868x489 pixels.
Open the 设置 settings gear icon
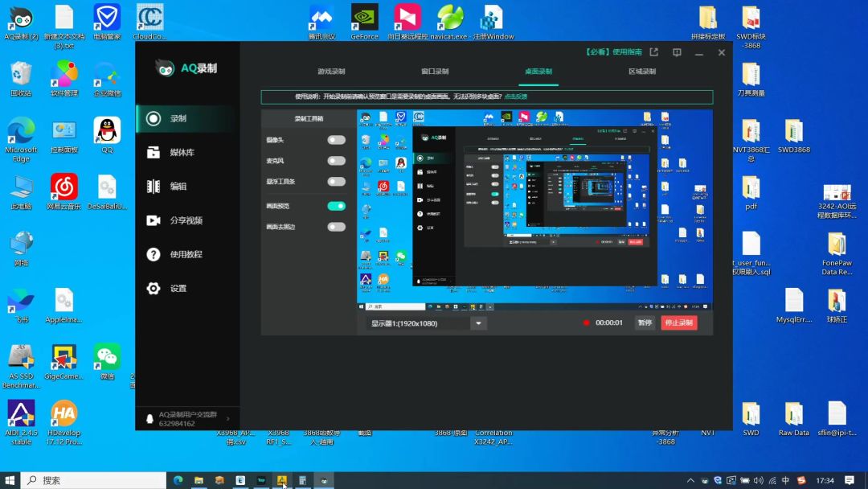154,288
